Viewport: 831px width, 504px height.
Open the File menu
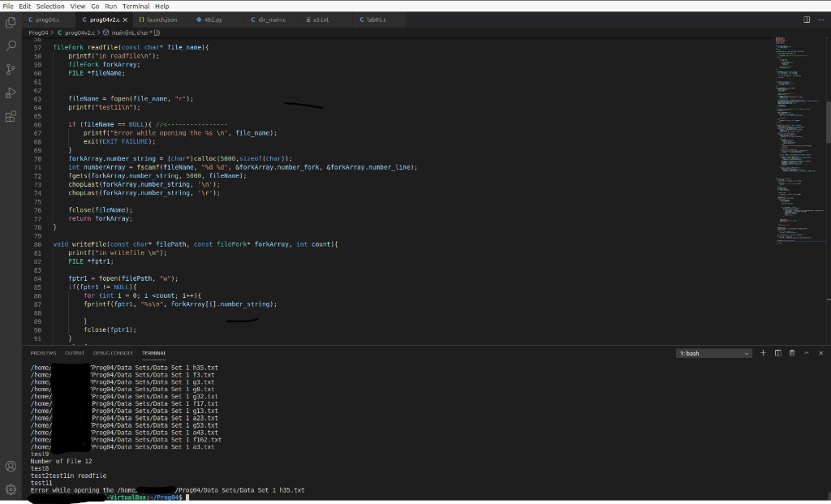click(8, 6)
